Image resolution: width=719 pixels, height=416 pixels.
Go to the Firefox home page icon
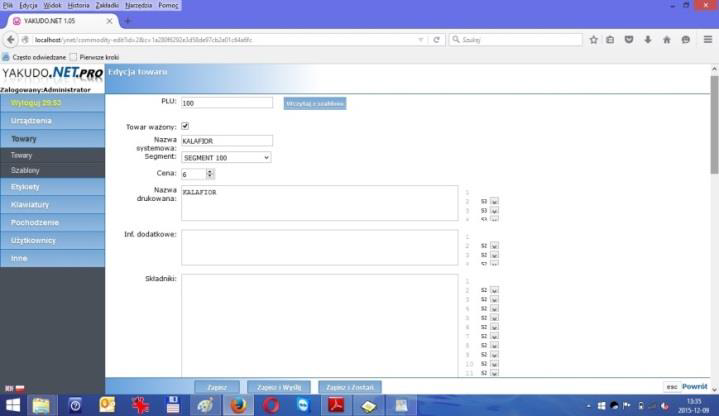[667, 40]
